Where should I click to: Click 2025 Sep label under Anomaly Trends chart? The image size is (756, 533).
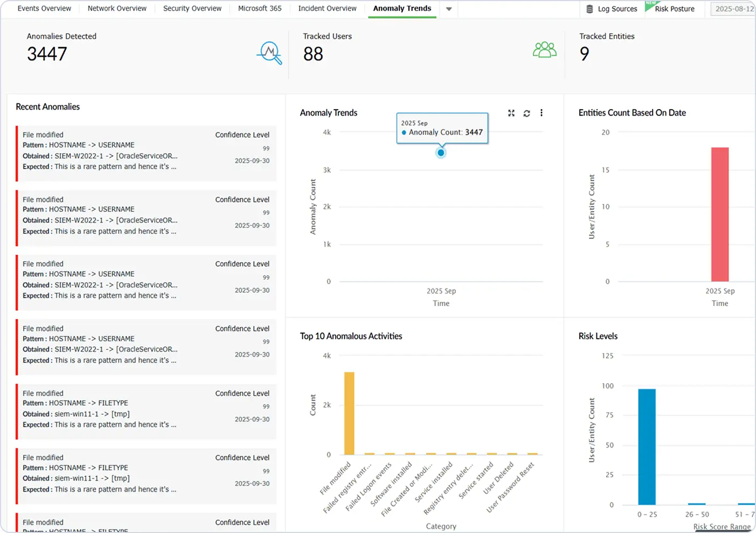click(441, 291)
